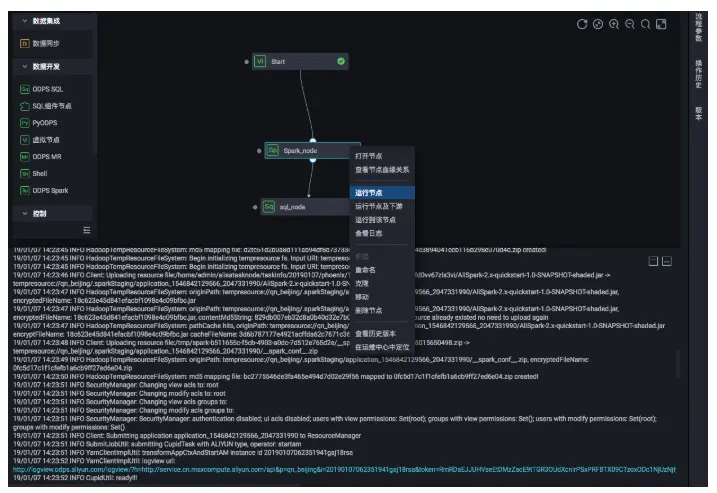
Task: Click the 'submitting CupidTask with ALIYUN type' log line
Action: tap(157, 444)
